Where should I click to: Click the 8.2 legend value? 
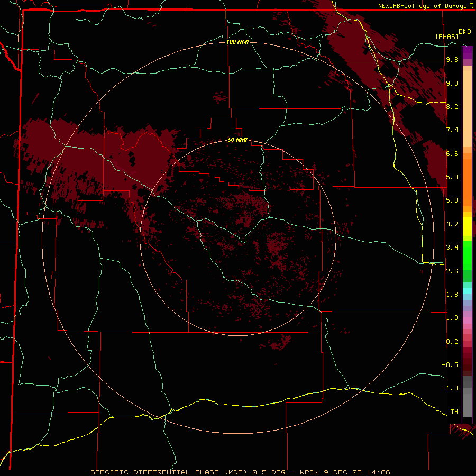pos(452,106)
